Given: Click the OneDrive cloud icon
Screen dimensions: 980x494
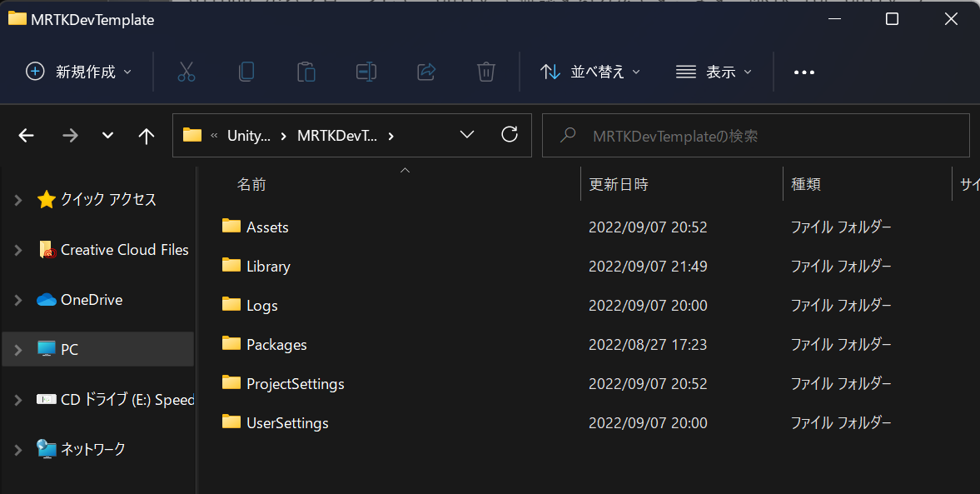Looking at the screenshot, I should [47, 300].
